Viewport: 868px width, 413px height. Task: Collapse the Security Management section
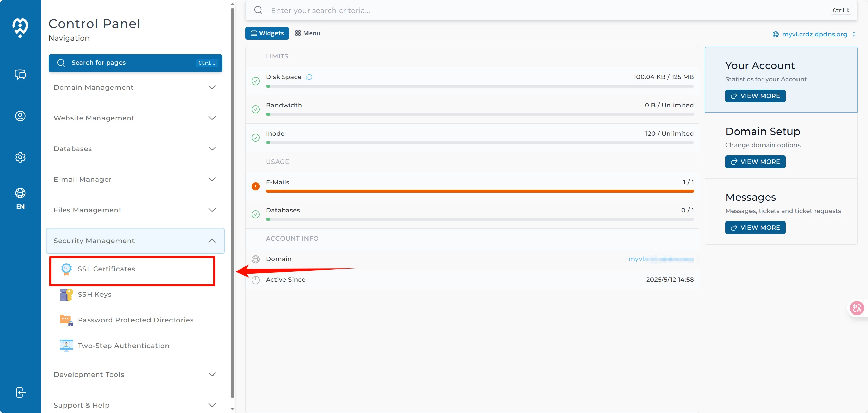tap(135, 241)
